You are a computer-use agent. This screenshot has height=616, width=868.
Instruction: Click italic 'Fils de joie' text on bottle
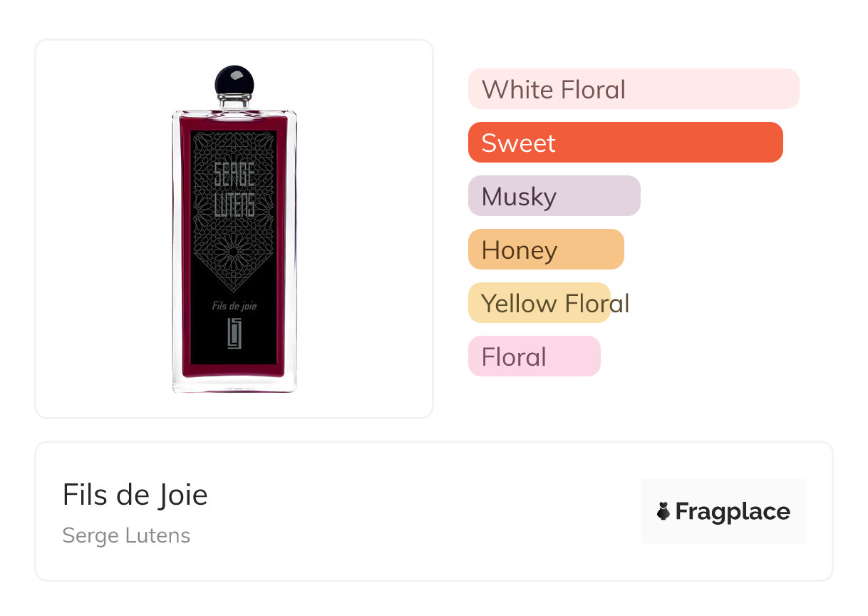234,306
